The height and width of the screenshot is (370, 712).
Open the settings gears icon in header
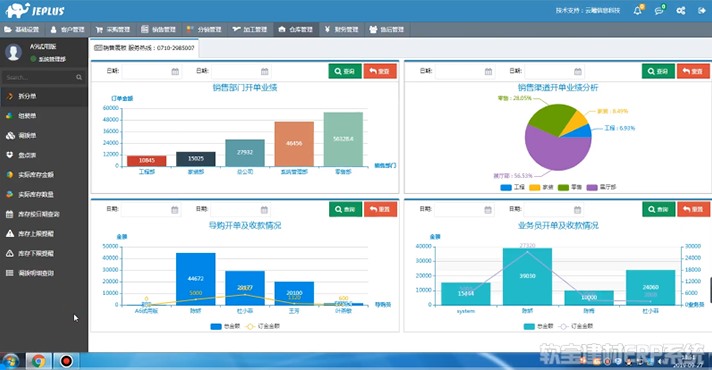click(x=681, y=10)
